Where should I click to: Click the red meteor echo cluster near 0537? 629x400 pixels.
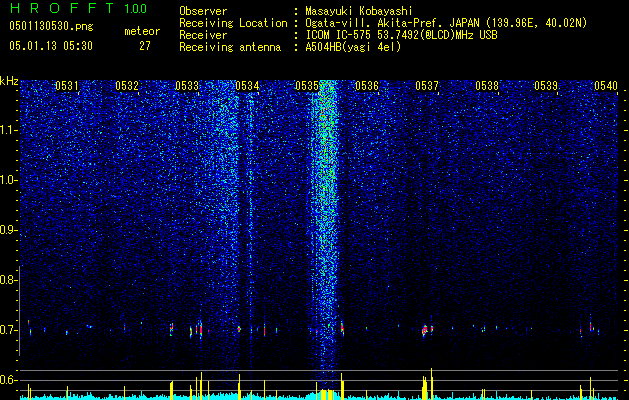[x=425, y=331]
